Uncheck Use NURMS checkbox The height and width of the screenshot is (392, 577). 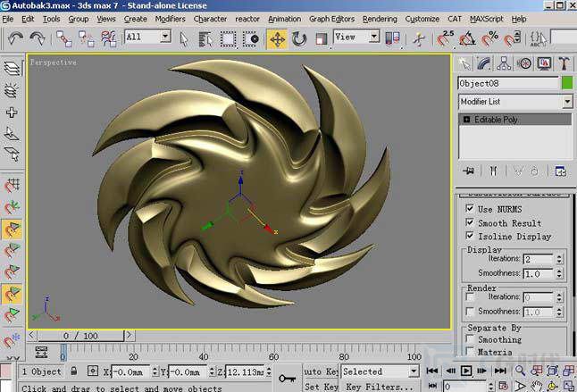470,209
